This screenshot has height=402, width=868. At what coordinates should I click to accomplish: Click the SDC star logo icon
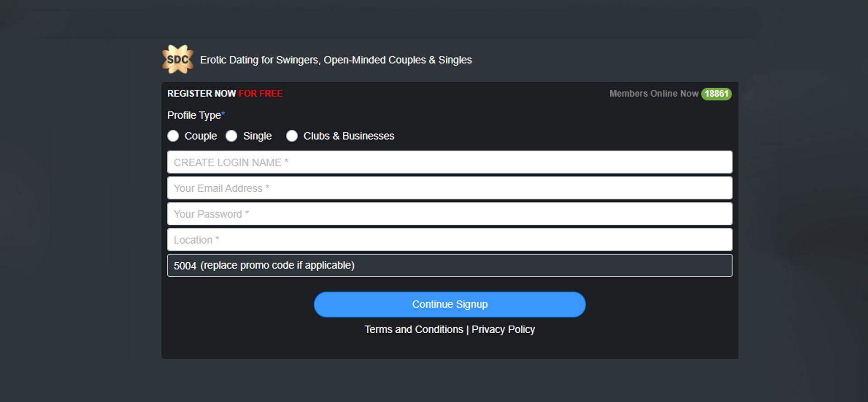pos(178,59)
